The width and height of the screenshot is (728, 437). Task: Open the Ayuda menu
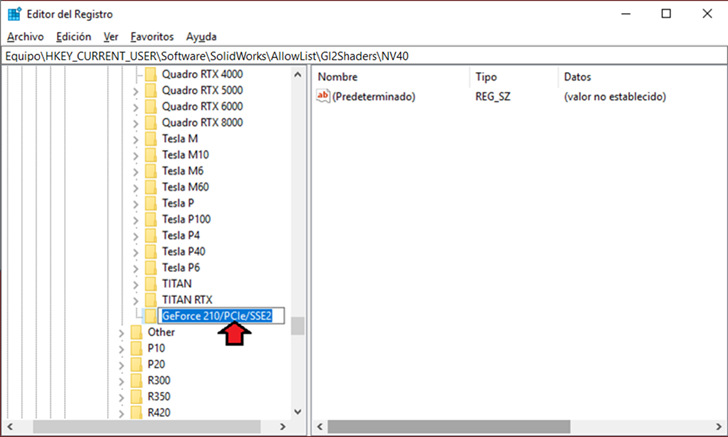coord(201,37)
